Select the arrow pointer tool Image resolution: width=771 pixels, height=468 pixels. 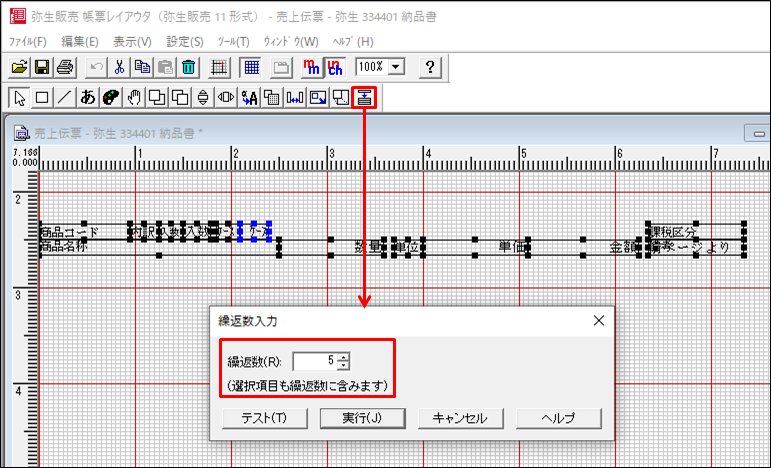pyautogui.click(x=20, y=98)
